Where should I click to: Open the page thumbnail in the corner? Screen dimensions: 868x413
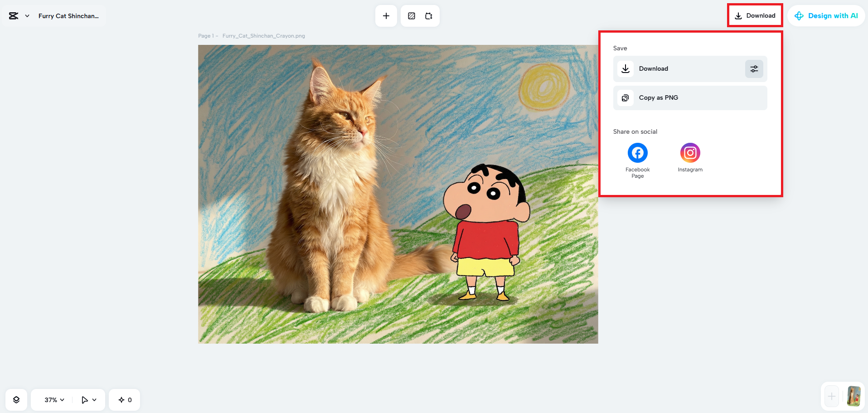853,396
